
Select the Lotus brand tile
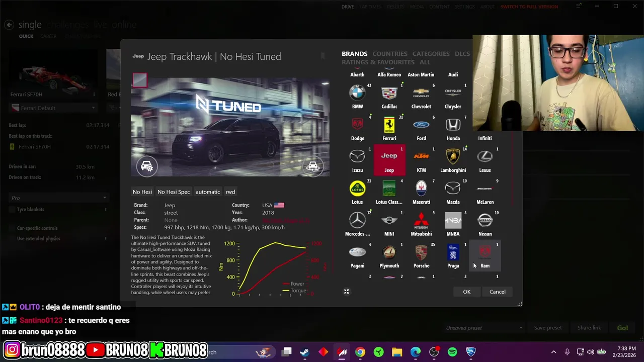[357, 192]
